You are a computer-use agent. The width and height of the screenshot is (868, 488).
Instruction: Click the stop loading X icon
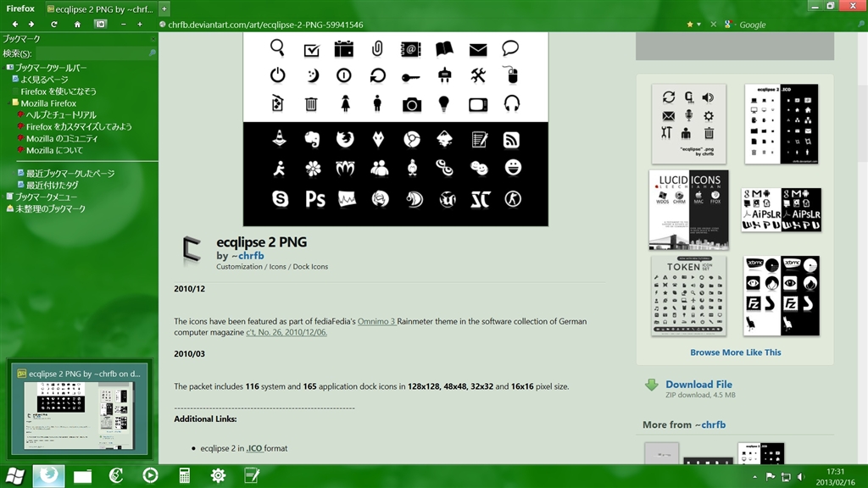point(713,25)
